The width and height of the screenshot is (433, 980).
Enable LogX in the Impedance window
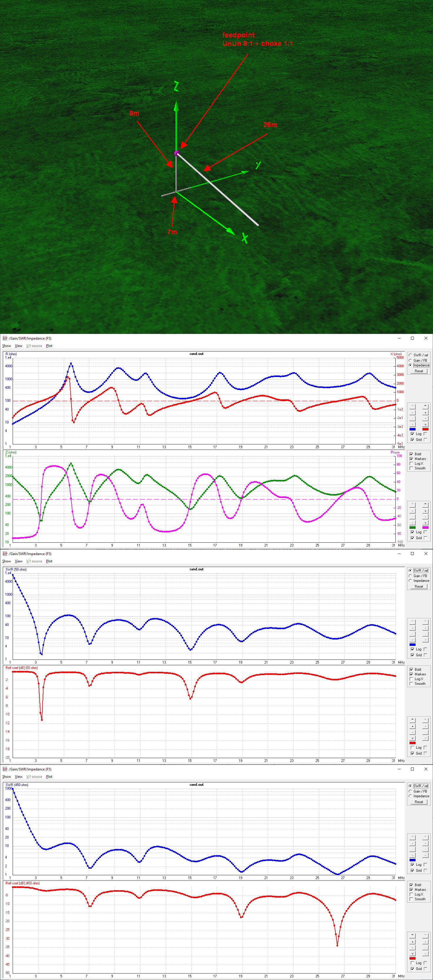pyautogui.click(x=411, y=464)
